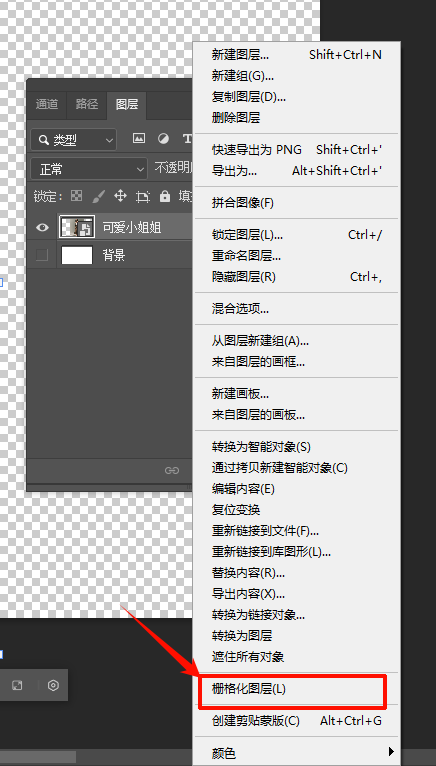
Task: Click the expand-arrows icon in the bottom bar
Action: click(x=17, y=685)
